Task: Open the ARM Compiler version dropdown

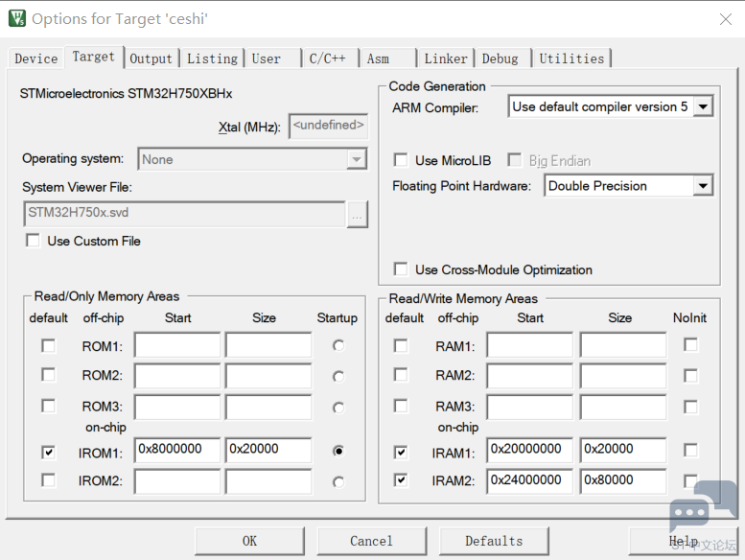Action: point(703,106)
